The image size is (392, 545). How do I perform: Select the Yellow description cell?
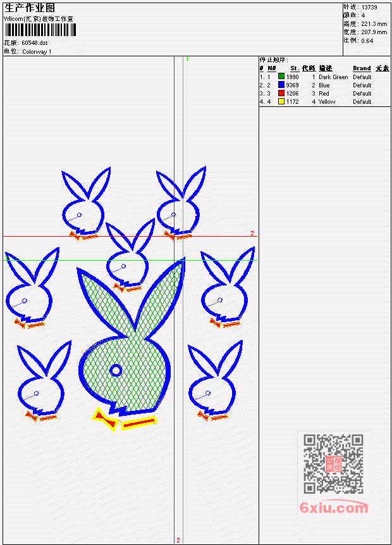pyautogui.click(x=327, y=102)
